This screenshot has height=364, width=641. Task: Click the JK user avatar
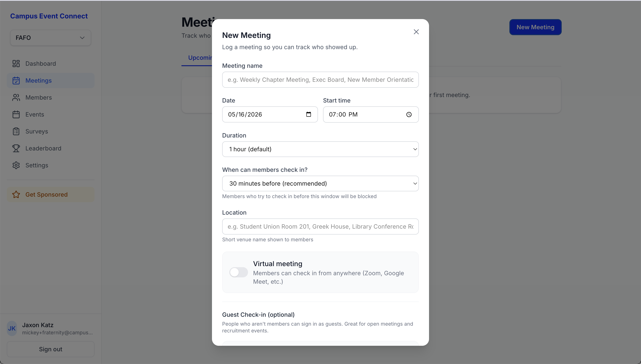12,328
